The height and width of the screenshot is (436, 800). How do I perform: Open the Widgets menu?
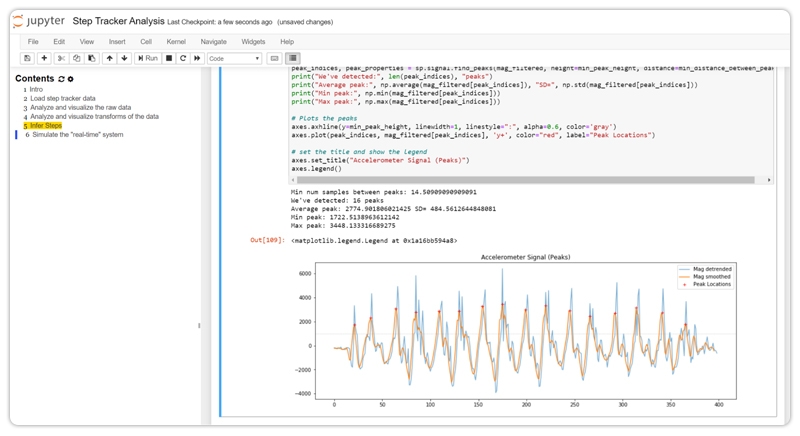click(x=253, y=42)
